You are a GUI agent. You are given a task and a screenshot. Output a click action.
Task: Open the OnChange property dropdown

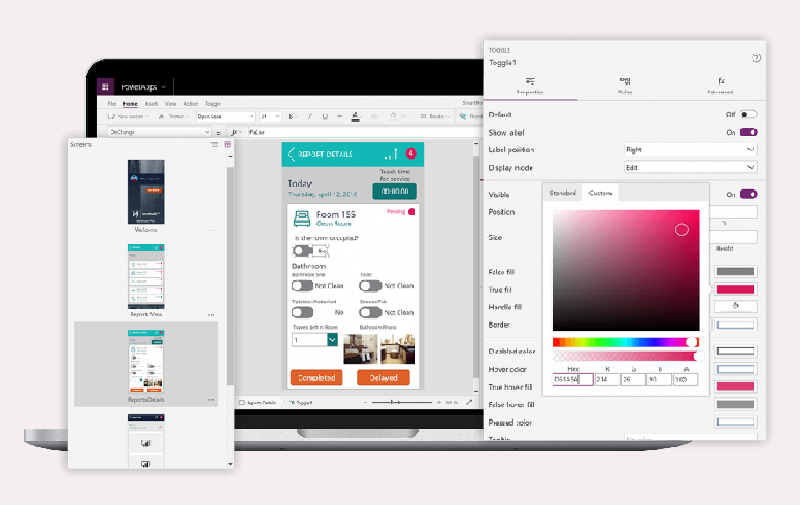[159, 132]
